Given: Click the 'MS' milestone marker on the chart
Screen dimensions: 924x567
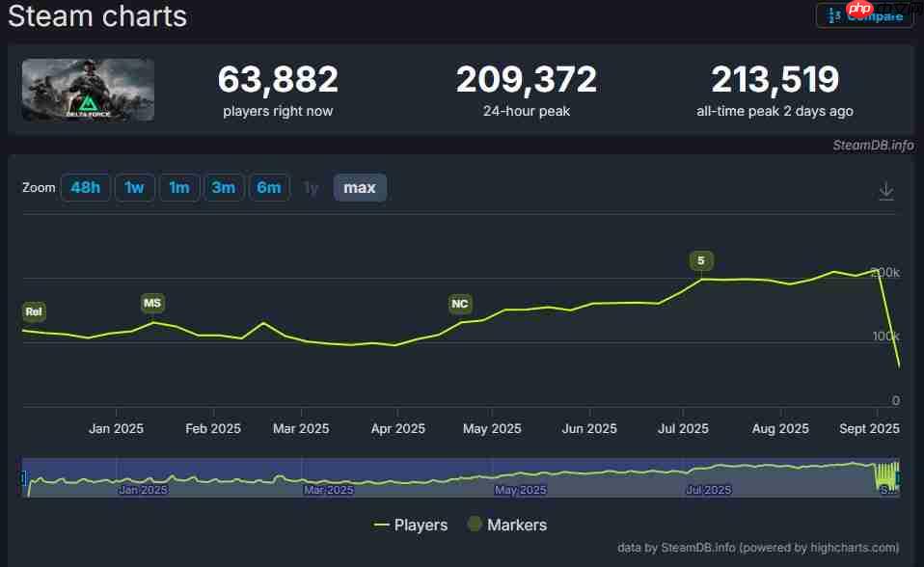Looking at the screenshot, I should [151, 303].
